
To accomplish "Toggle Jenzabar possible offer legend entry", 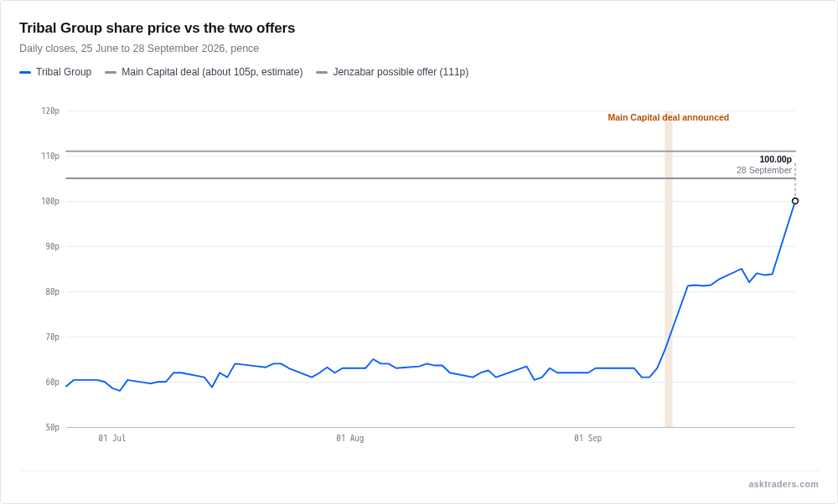I will (x=392, y=72).
